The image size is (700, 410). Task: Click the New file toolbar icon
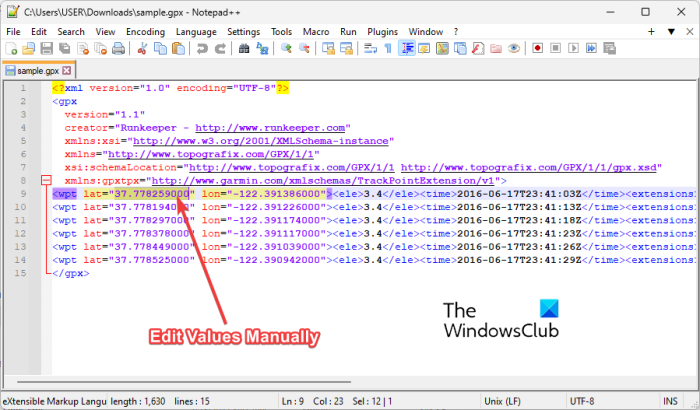(11, 48)
